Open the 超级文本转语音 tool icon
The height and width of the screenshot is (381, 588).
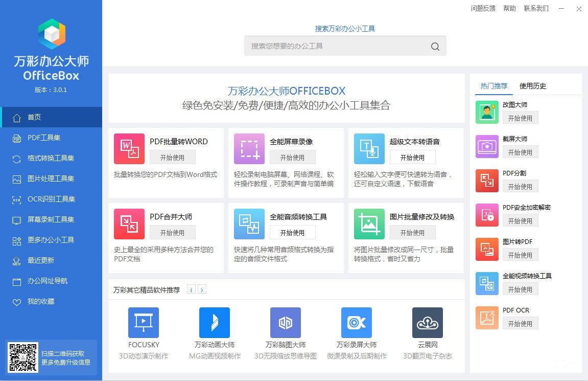pyautogui.click(x=369, y=149)
